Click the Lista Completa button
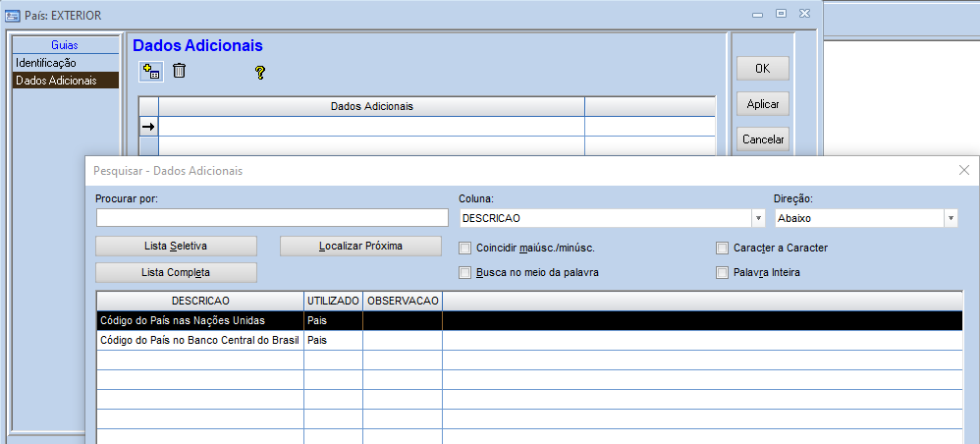The width and height of the screenshot is (980, 444). pyautogui.click(x=176, y=272)
